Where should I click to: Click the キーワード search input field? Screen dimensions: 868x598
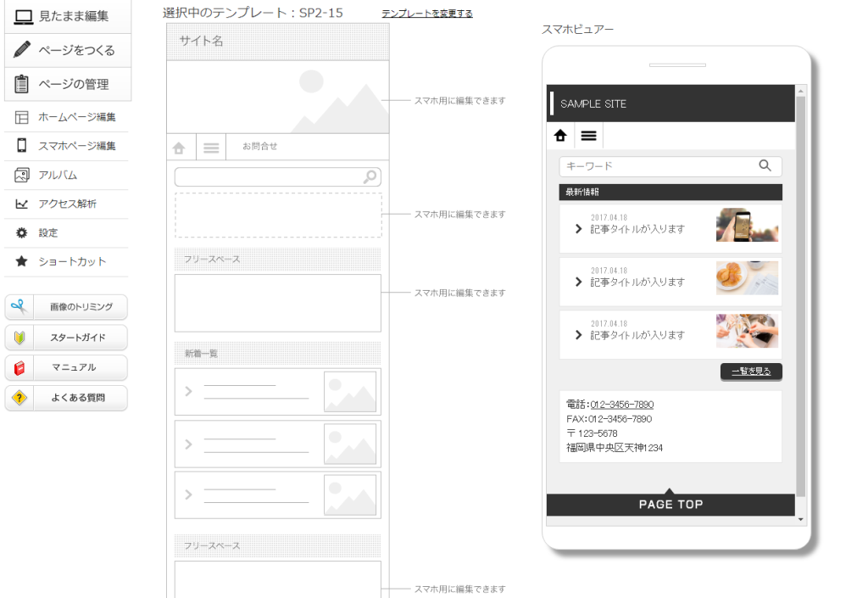pyautogui.click(x=661, y=166)
